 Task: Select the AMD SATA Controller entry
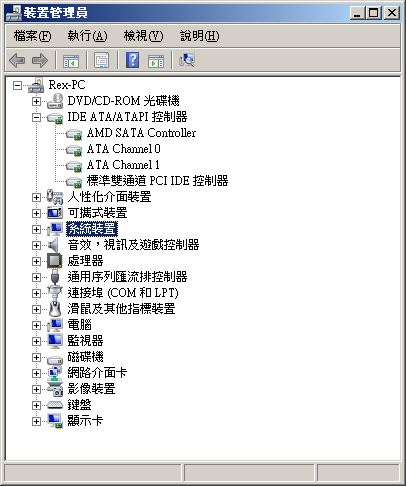click(x=141, y=133)
